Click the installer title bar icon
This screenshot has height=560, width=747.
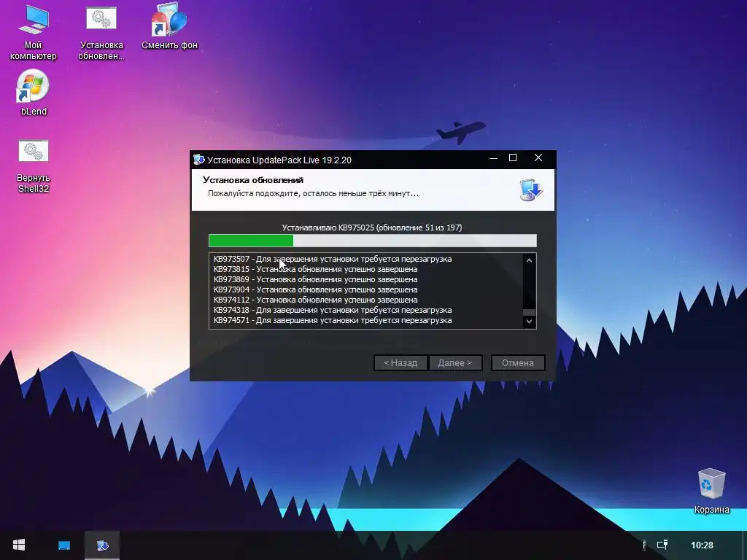[x=198, y=160]
